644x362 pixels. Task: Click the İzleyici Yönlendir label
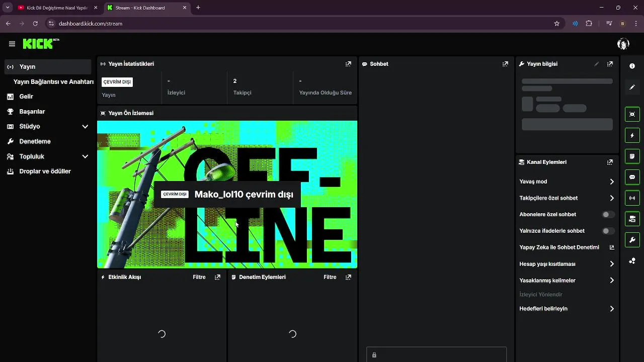pos(541,295)
